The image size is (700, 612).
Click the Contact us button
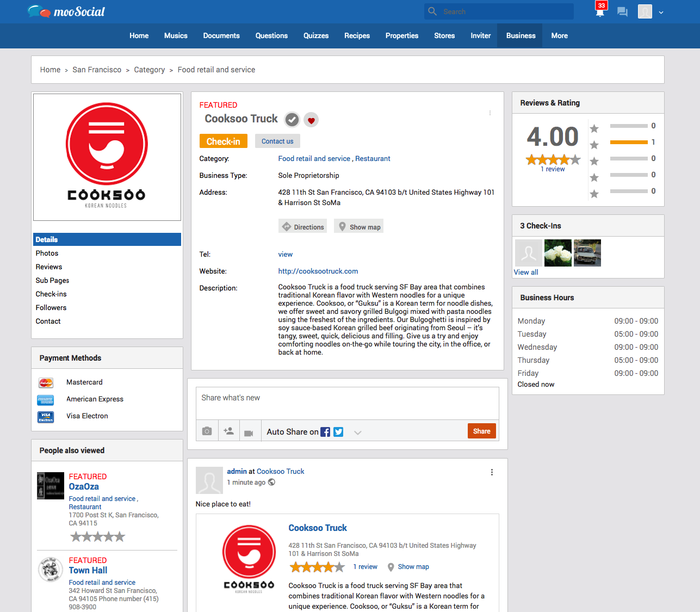(x=277, y=141)
